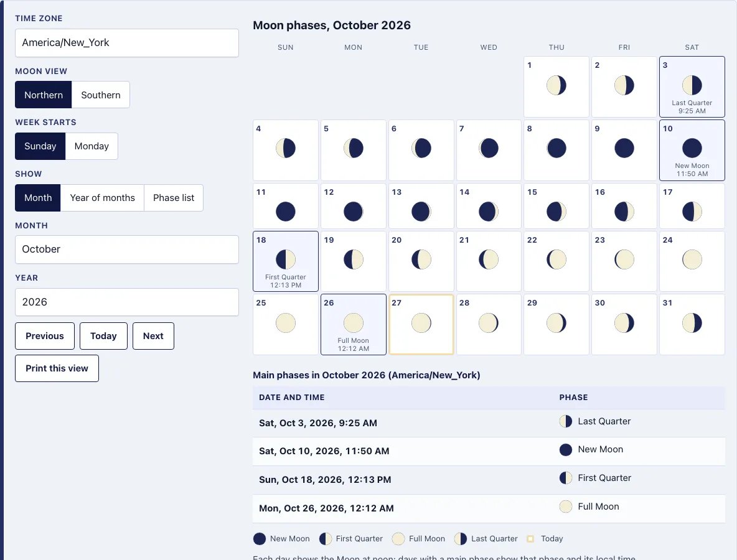Click the moon icon on October 8

pyautogui.click(x=556, y=149)
